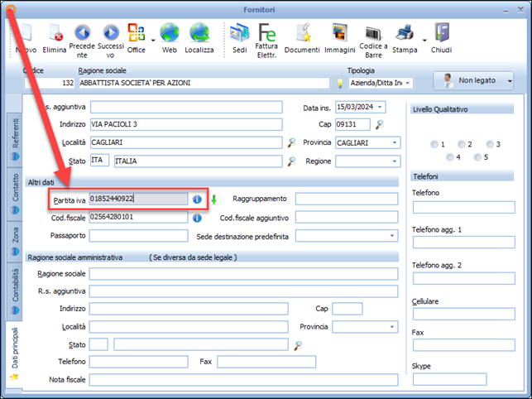
Task: Click the Stato code field ITA
Action: click(x=99, y=161)
